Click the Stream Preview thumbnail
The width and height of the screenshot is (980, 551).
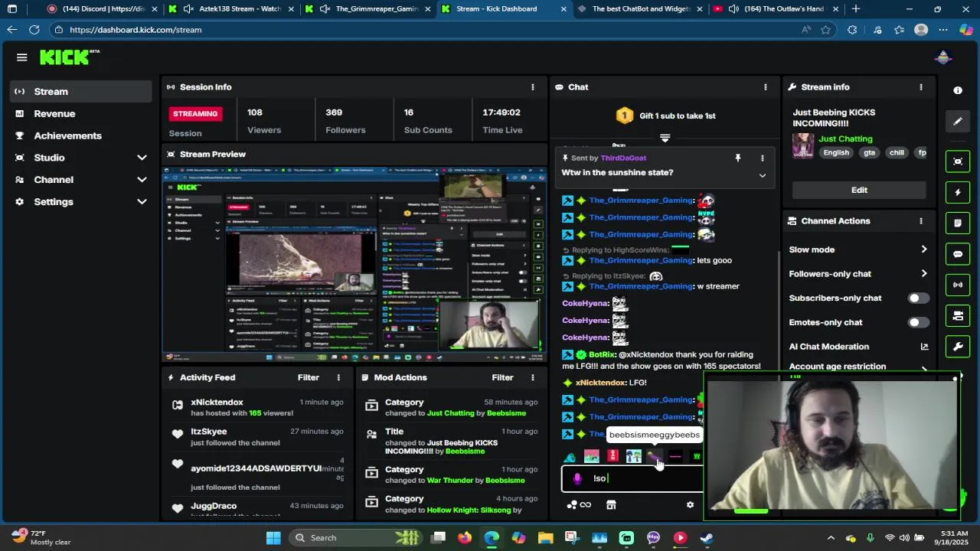(354, 266)
